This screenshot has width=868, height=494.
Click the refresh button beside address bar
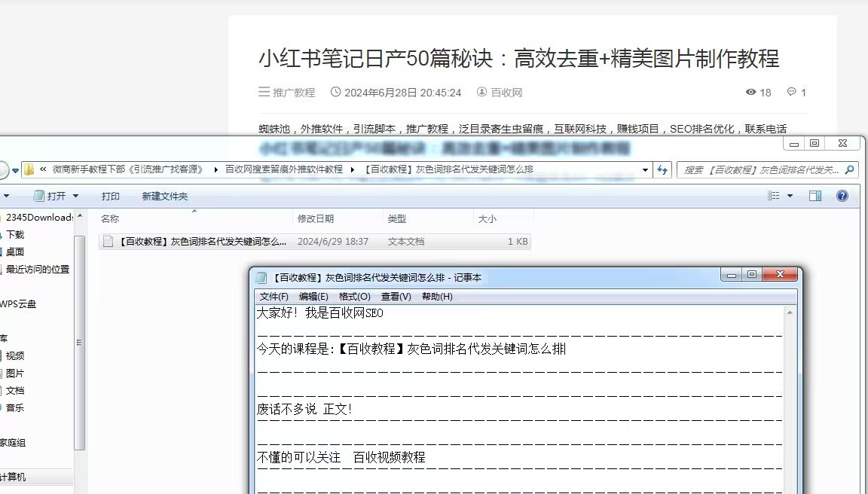662,170
